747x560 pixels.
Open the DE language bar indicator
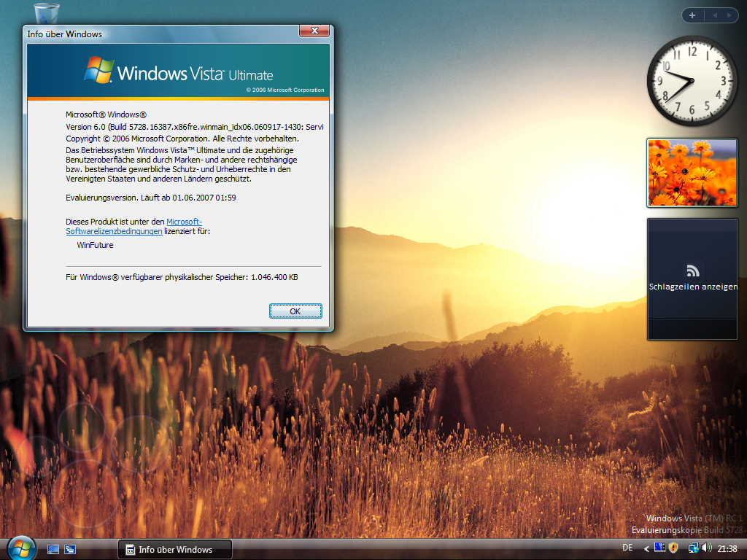coord(627,548)
